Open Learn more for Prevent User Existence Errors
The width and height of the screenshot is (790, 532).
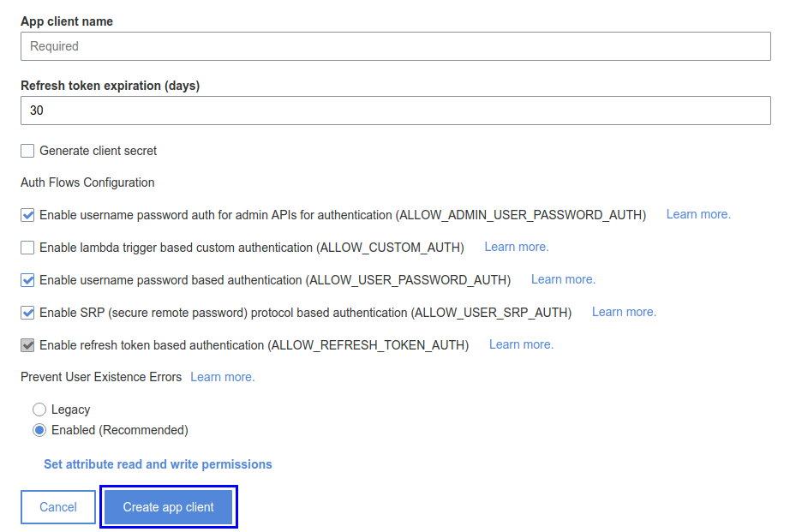point(222,377)
